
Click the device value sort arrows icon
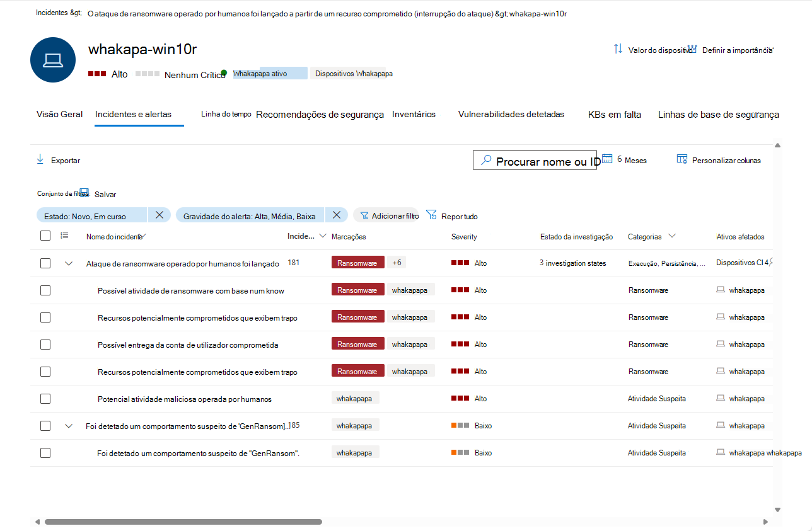(618, 49)
